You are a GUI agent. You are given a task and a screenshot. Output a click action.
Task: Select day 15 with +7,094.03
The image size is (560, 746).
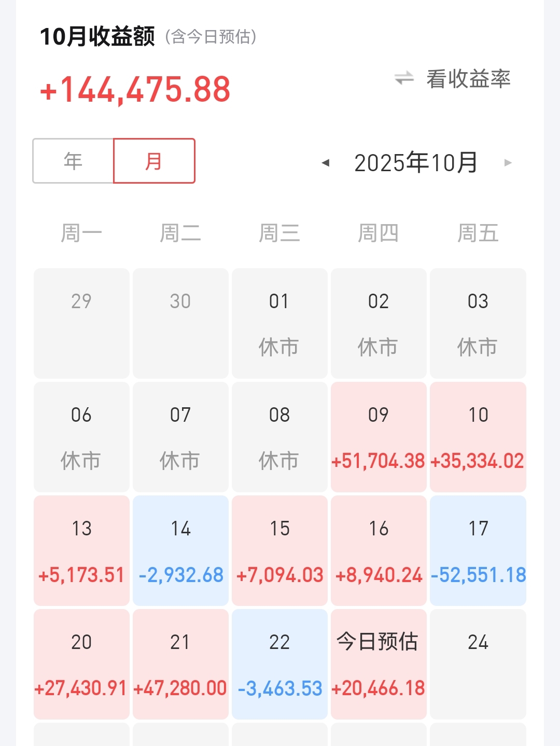(279, 550)
